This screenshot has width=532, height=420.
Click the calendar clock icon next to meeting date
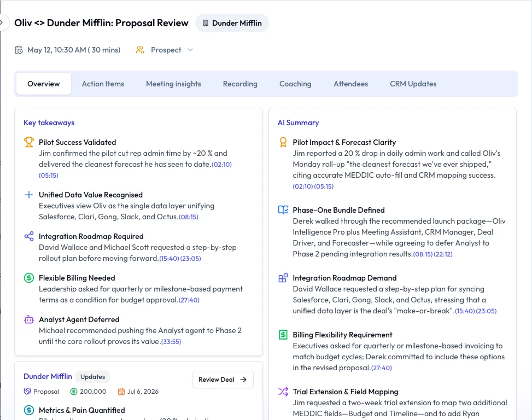(19, 50)
